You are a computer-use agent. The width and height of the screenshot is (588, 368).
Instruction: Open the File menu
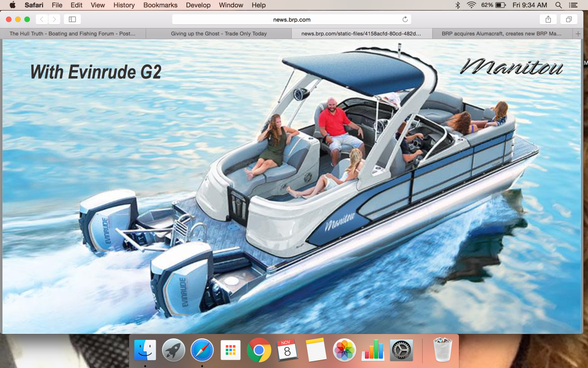click(x=57, y=5)
